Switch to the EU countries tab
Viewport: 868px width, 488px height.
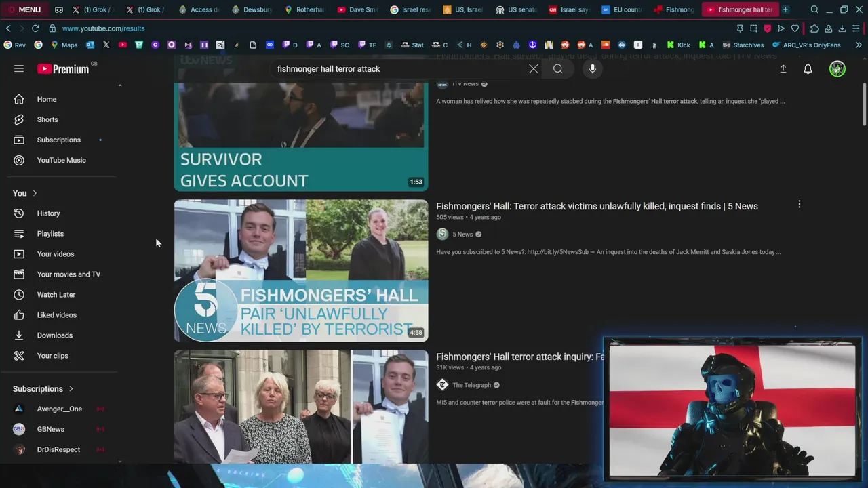click(621, 9)
